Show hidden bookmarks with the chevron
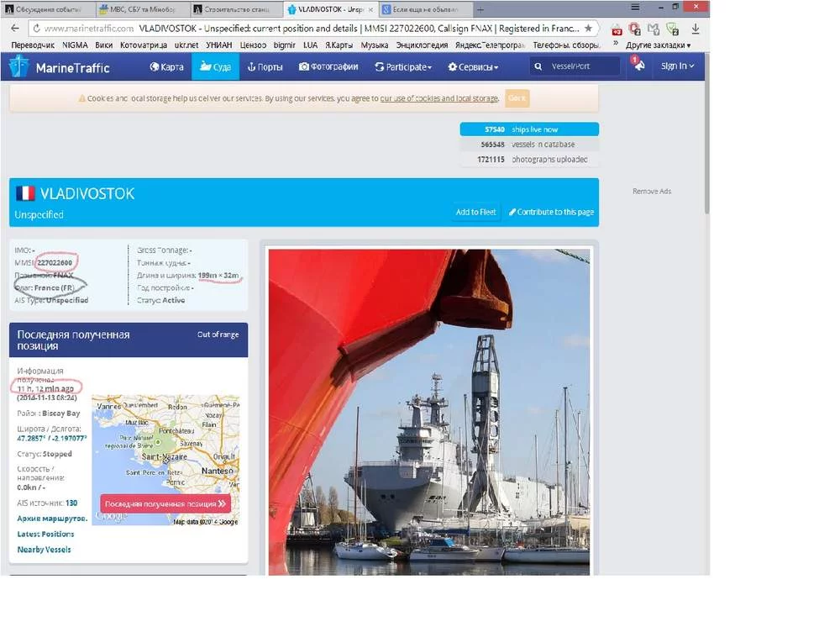The image size is (840, 632). coord(616,44)
